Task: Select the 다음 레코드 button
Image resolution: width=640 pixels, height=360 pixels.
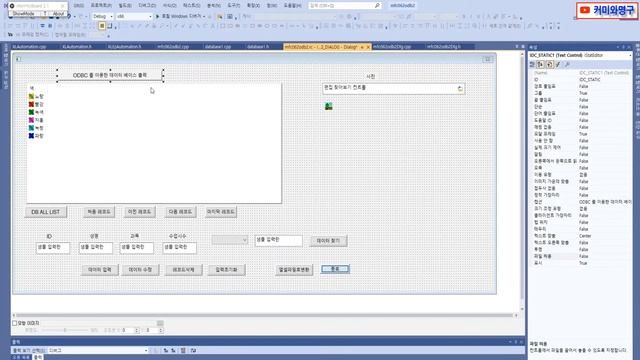Action: 180,212
